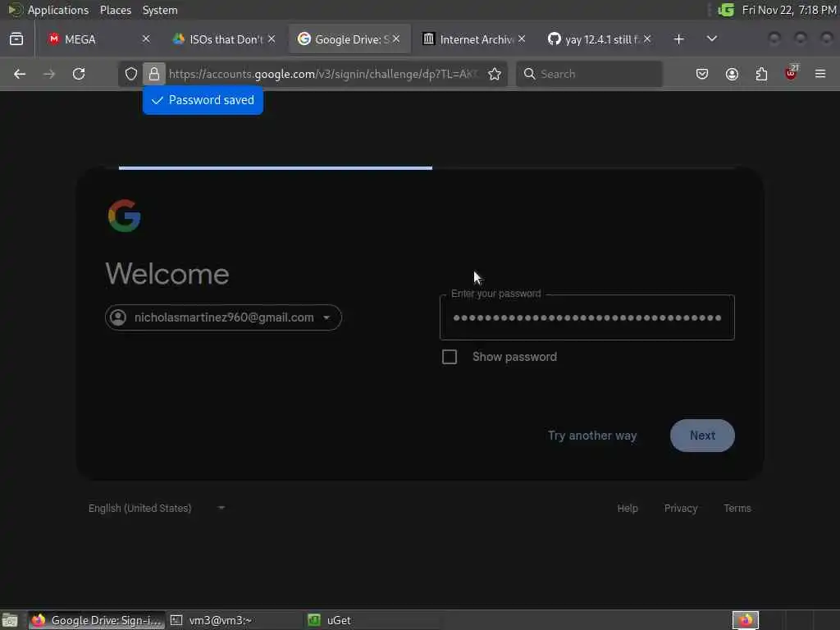Click the uGet tray icon in top panel
Viewport: 840px width, 630px height.
pyautogui.click(x=726, y=10)
